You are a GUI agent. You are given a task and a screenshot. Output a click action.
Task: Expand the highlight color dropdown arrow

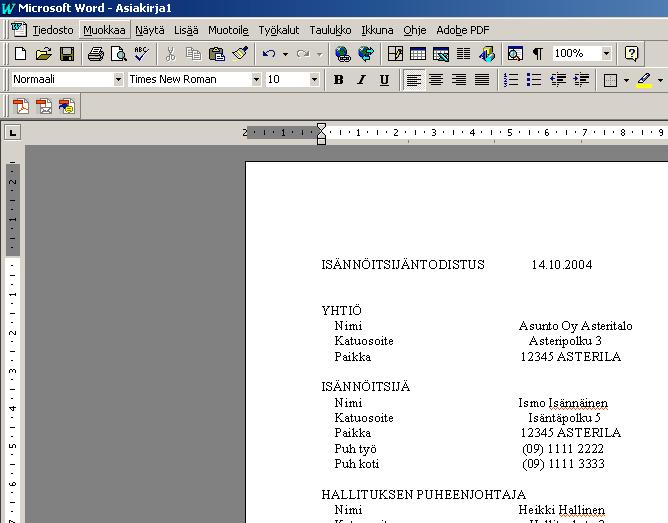point(660,80)
